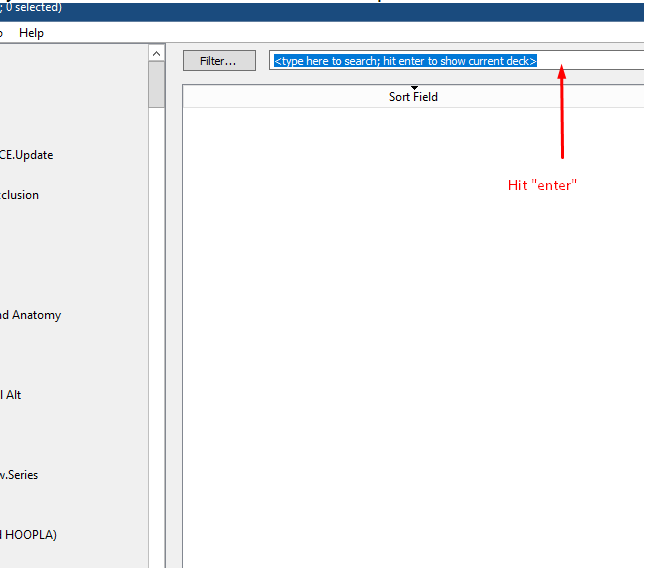
Task: Select the sidebar item ending in Anatomy
Action: coord(31,315)
